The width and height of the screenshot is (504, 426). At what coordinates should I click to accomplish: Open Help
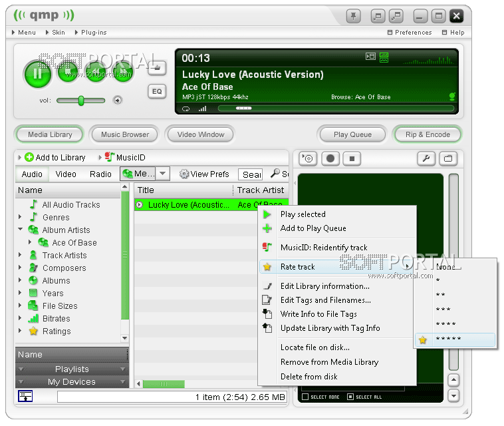tap(453, 33)
